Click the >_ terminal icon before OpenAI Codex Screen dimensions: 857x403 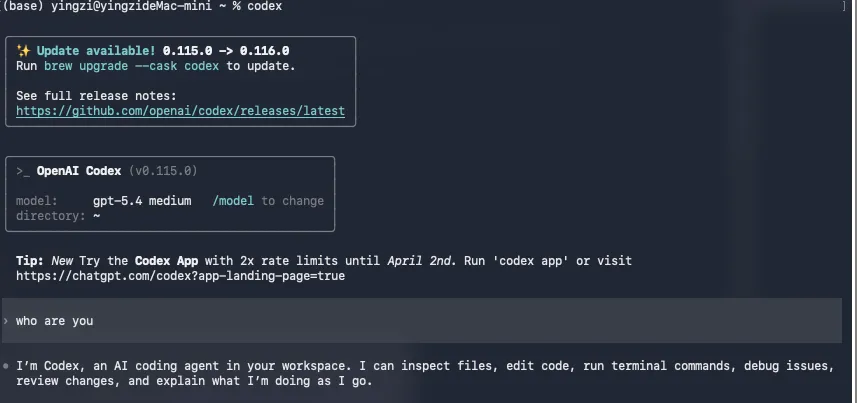click(x=23, y=171)
